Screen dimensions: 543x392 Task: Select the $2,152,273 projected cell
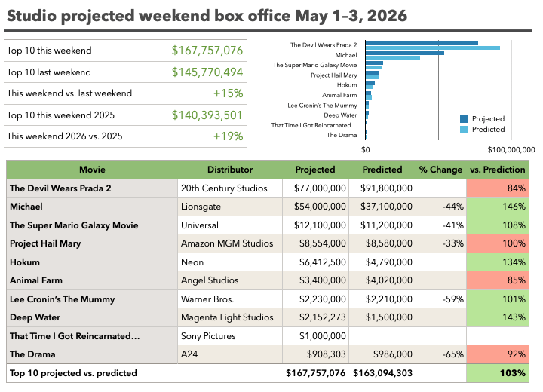tap(316, 317)
